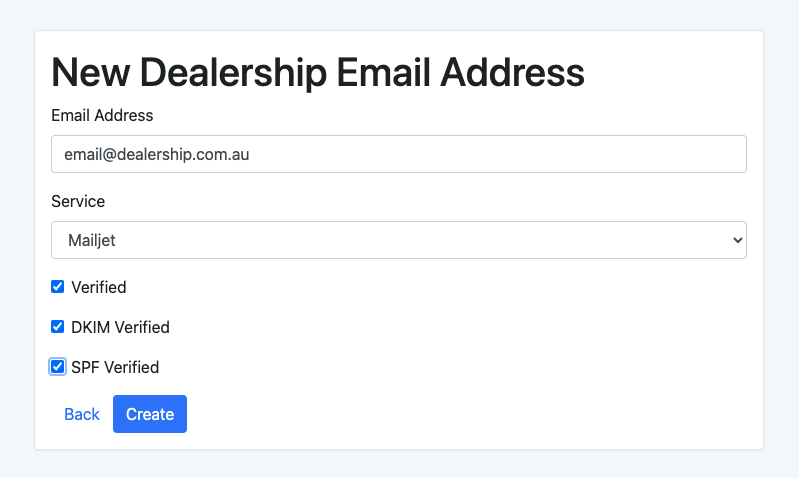
Task: Click the "New Dealership Email Address" heading
Action: 318,74
